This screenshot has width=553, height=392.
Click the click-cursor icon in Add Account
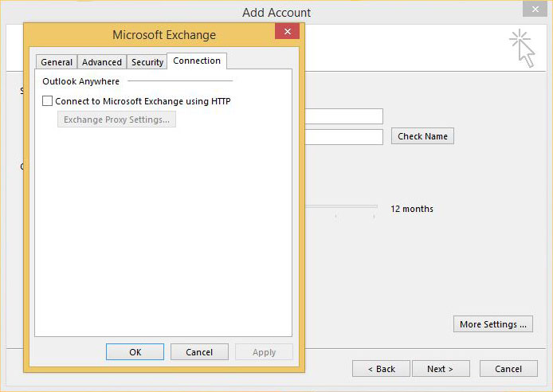click(522, 49)
